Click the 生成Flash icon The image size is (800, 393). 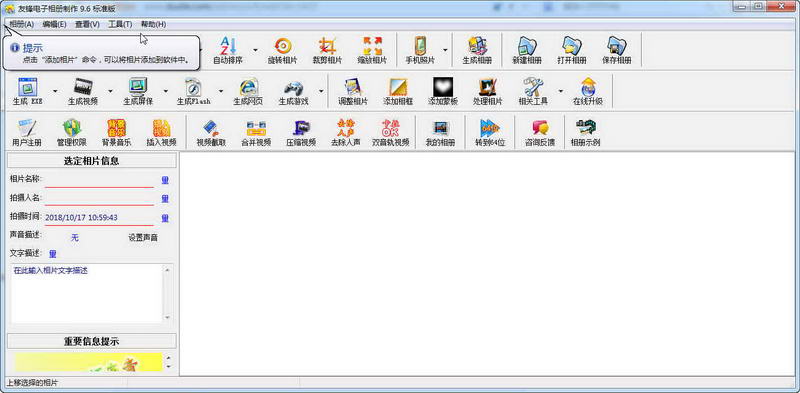[x=193, y=92]
